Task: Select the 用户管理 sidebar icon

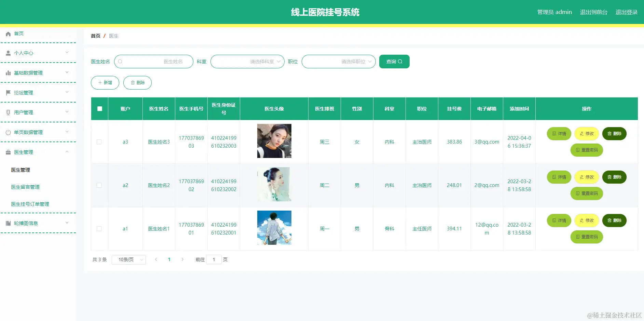Action: click(8, 112)
